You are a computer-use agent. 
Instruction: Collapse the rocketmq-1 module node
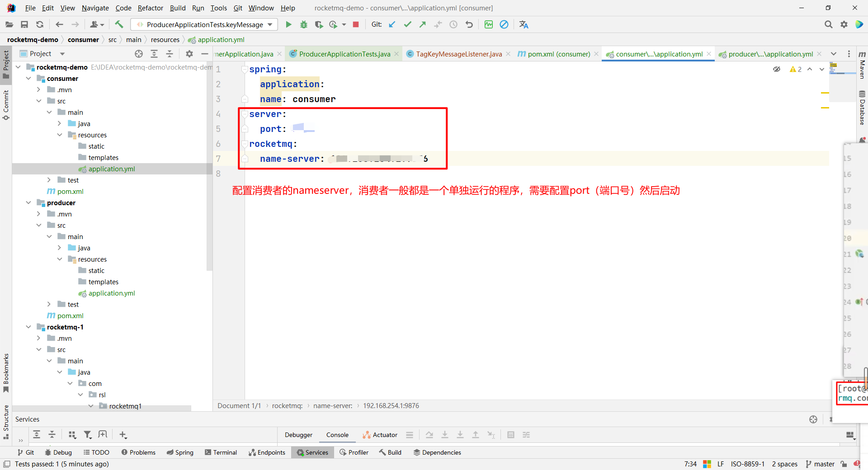click(x=28, y=327)
